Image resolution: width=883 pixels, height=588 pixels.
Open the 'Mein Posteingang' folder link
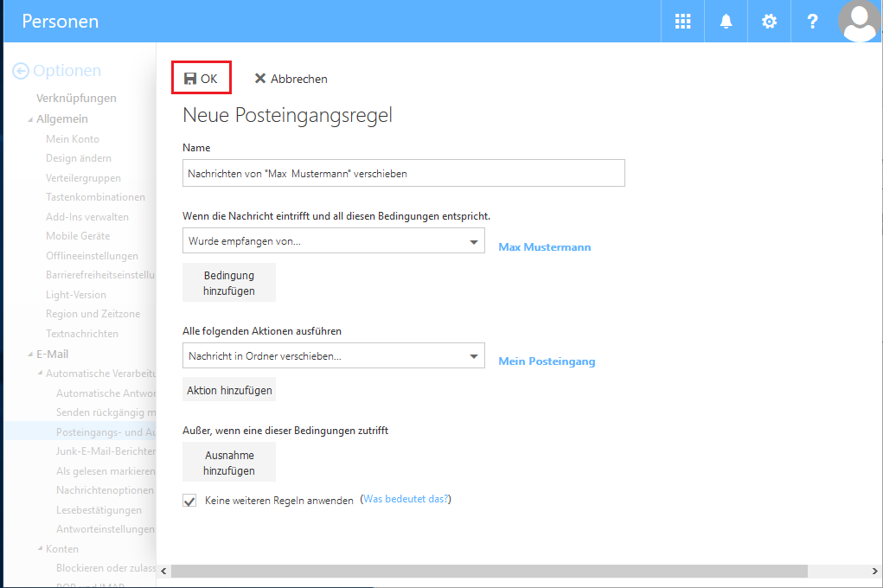click(547, 361)
